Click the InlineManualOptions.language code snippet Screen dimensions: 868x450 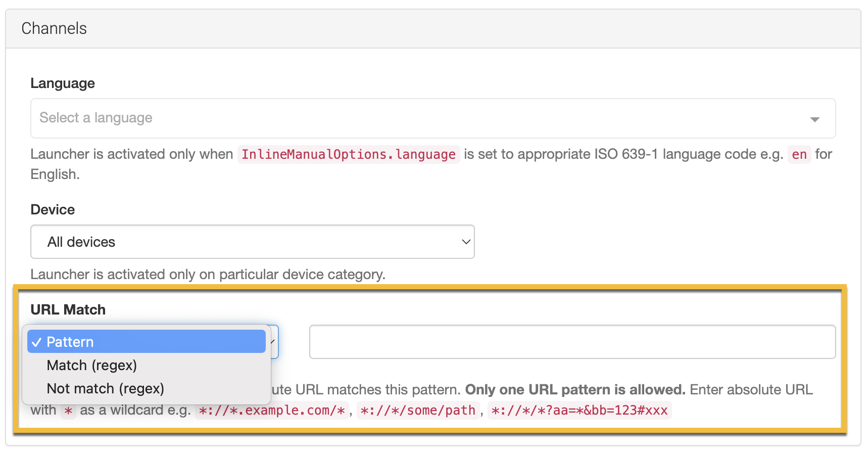point(348,154)
